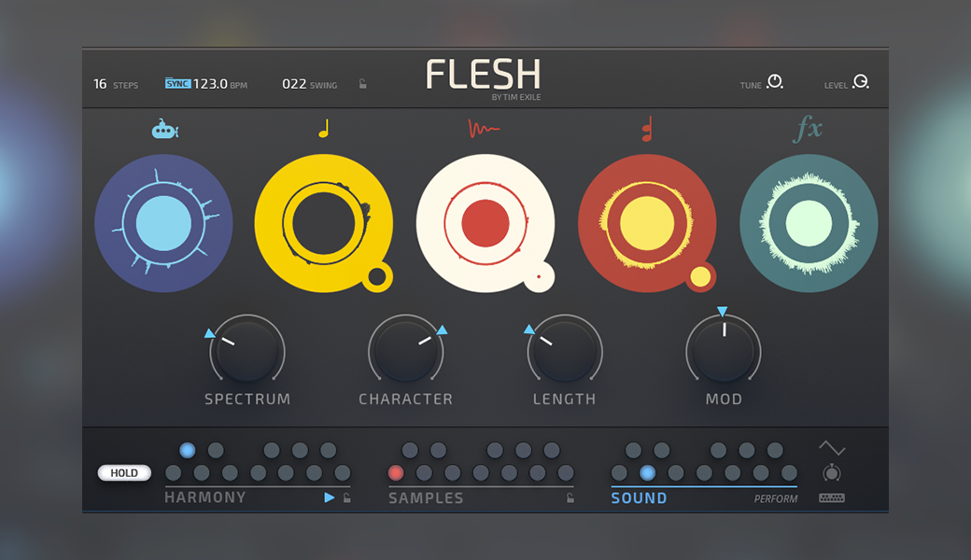Select the yellow quarter-note Mono synth icon

[324, 128]
